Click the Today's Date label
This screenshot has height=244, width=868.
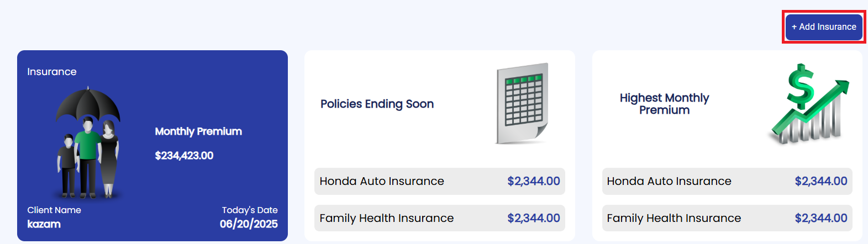250,210
